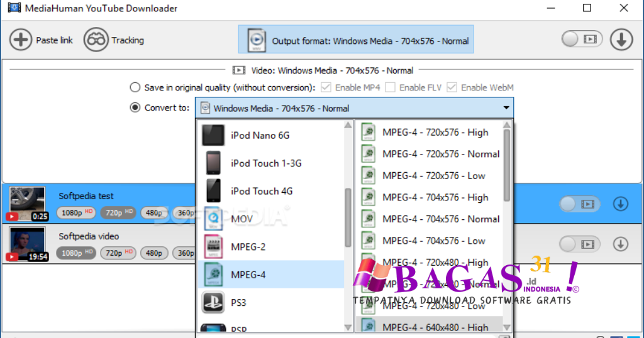This screenshot has height=338, width=644.
Task: Click the Softpedia test video thumbnail
Action: click(x=28, y=204)
